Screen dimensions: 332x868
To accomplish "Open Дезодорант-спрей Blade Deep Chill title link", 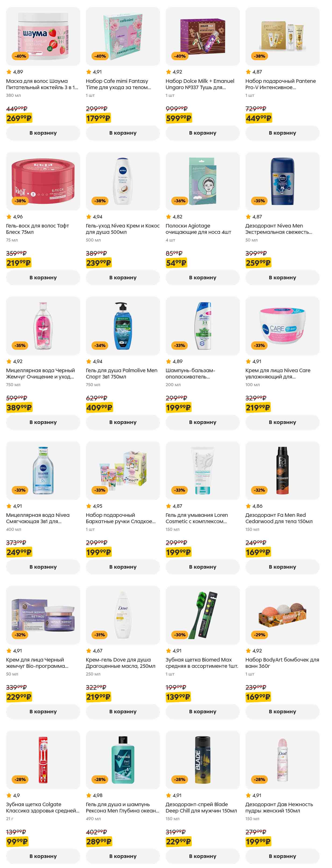I will point(201,807).
